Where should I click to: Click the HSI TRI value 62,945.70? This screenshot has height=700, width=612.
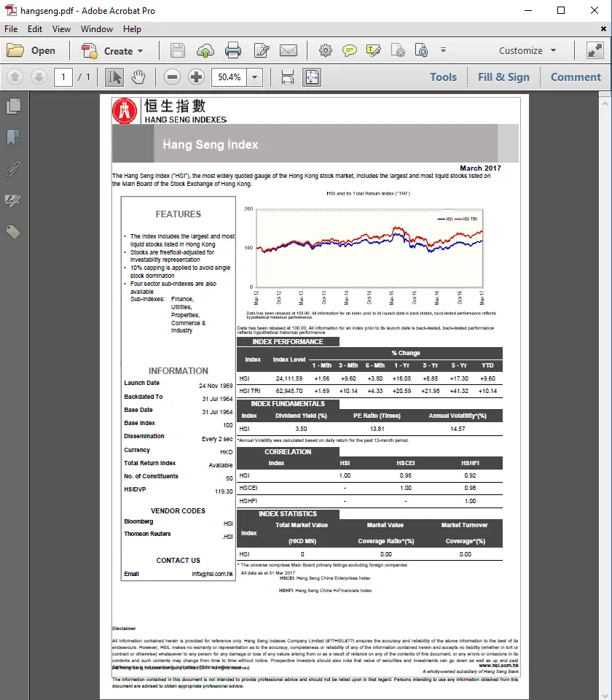click(289, 391)
